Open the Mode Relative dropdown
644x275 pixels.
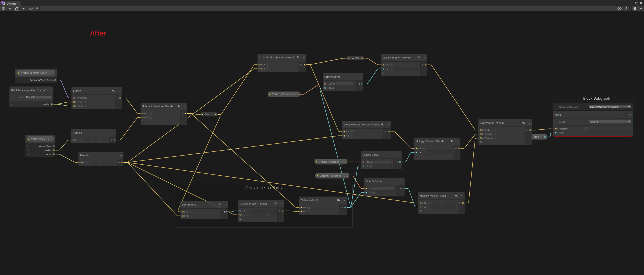tap(610, 122)
